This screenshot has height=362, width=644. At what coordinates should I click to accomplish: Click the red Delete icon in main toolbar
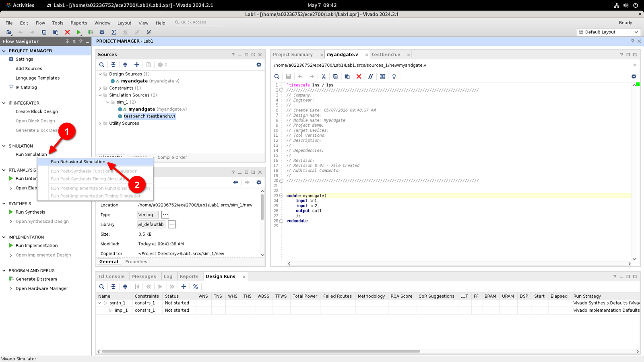[x=67, y=32]
